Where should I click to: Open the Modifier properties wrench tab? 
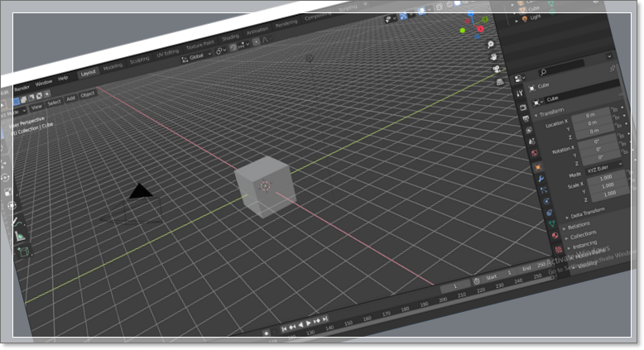[541, 179]
